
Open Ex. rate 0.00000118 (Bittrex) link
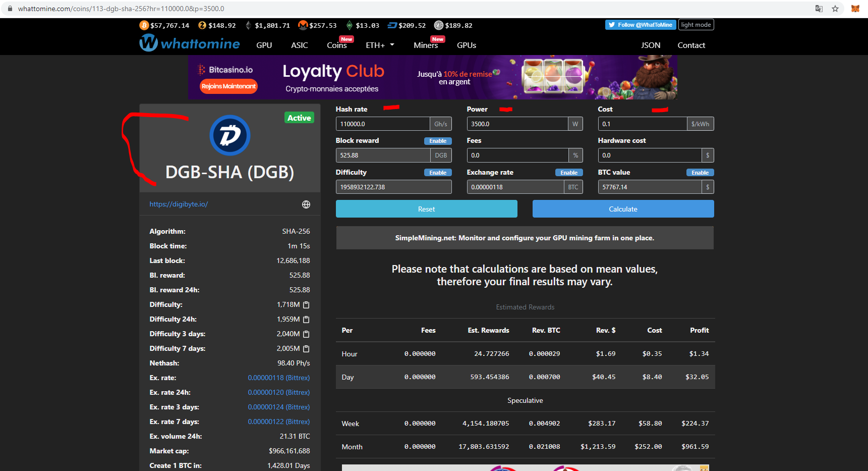[279, 378]
